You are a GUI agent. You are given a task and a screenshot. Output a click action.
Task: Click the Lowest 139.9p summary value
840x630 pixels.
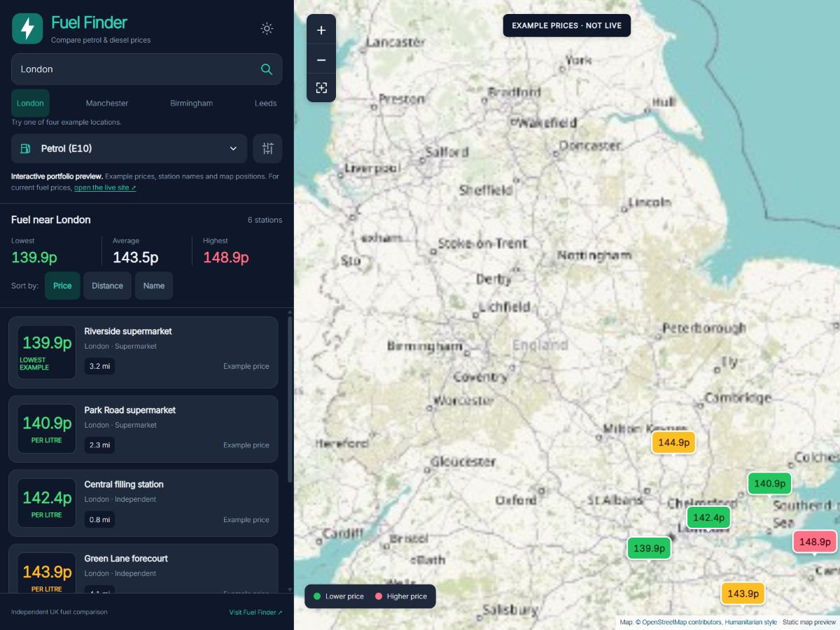click(x=34, y=258)
